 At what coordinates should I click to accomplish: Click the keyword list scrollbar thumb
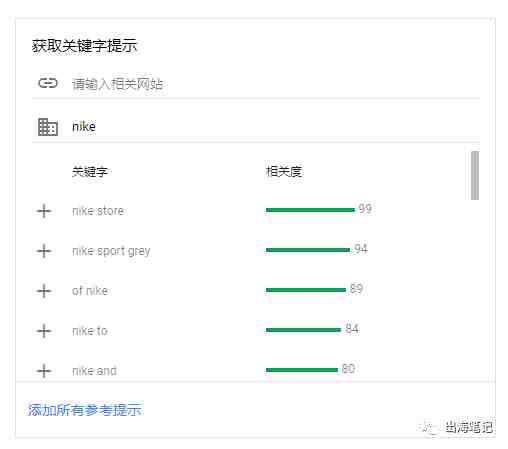click(x=475, y=175)
